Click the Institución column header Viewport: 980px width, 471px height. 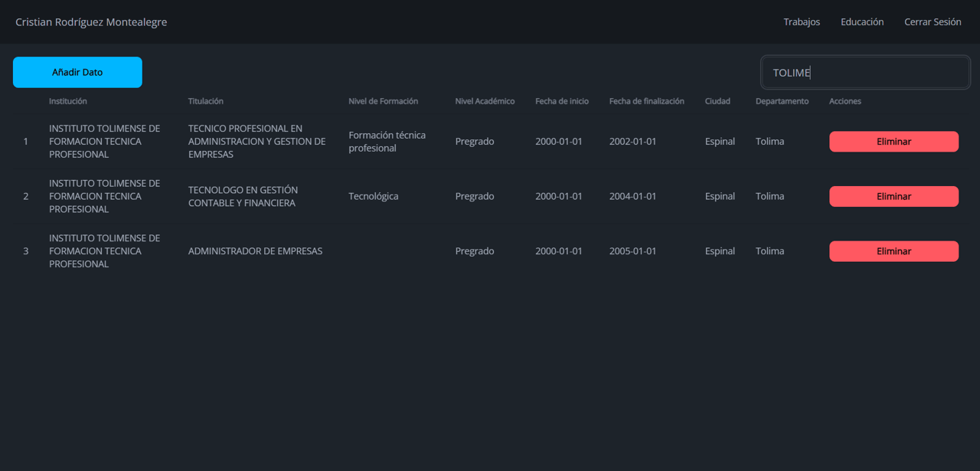68,101
